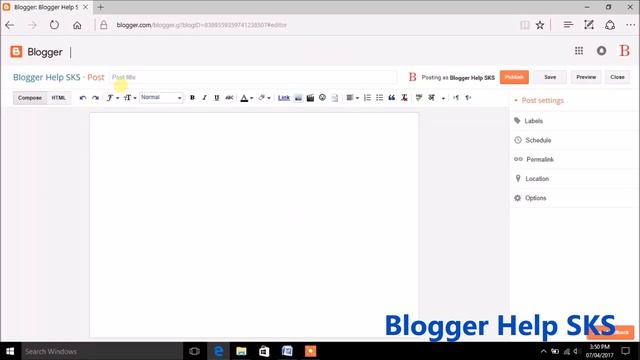The image size is (640, 360).
Task: Remove formatting from selected text
Action: 404,98
